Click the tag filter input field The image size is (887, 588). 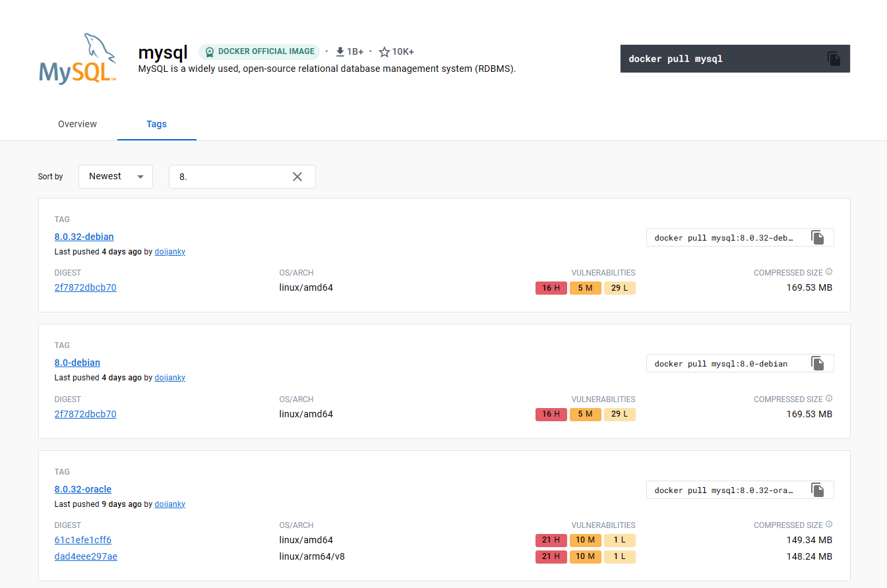[x=231, y=177]
